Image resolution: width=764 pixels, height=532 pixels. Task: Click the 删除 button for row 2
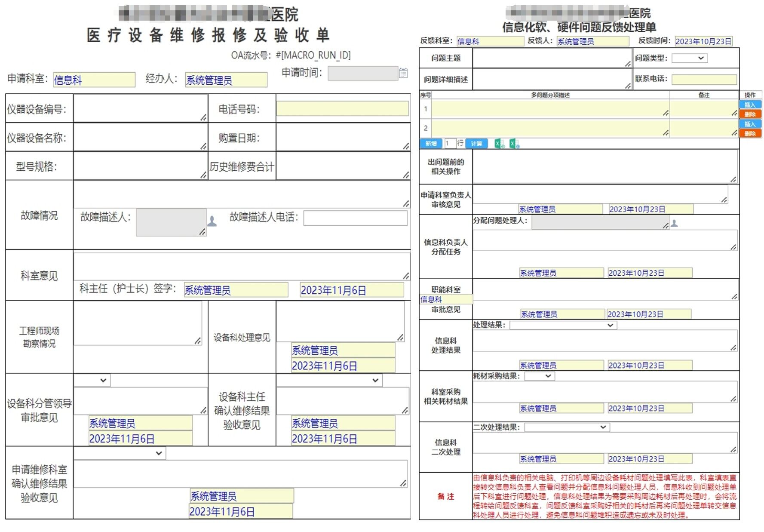pyautogui.click(x=750, y=133)
